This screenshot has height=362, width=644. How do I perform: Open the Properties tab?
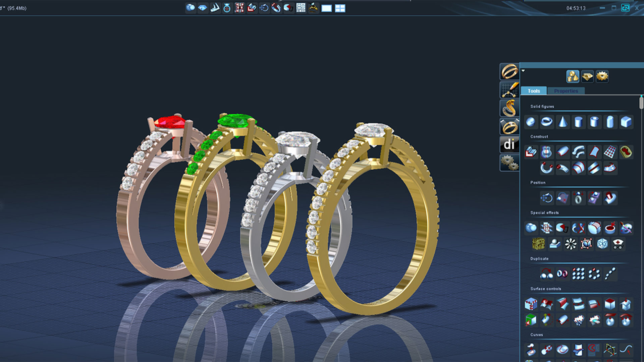click(x=566, y=91)
